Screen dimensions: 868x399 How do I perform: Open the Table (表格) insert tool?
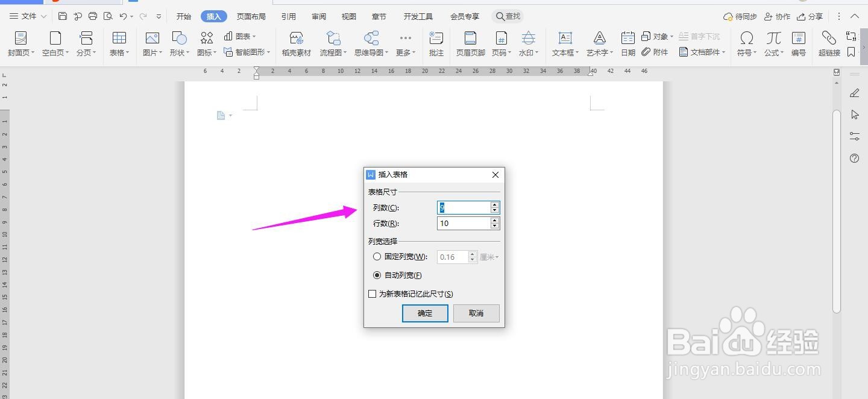pyautogui.click(x=119, y=45)
